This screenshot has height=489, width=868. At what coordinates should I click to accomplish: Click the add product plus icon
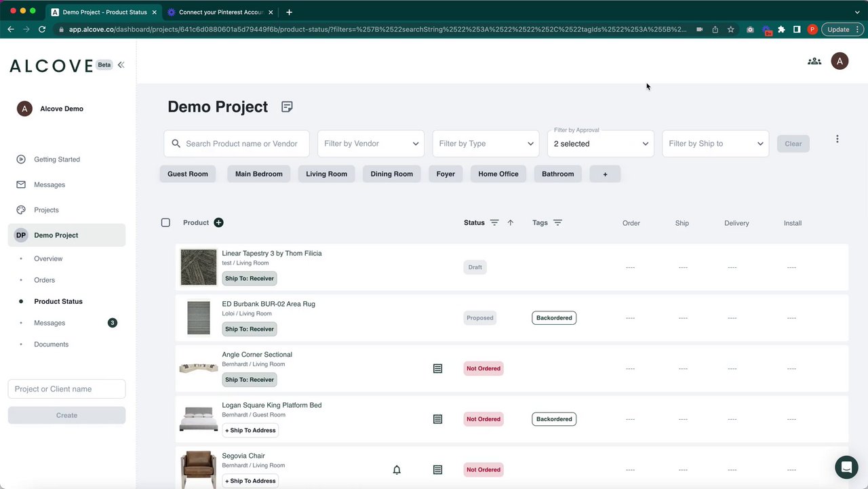218,222
